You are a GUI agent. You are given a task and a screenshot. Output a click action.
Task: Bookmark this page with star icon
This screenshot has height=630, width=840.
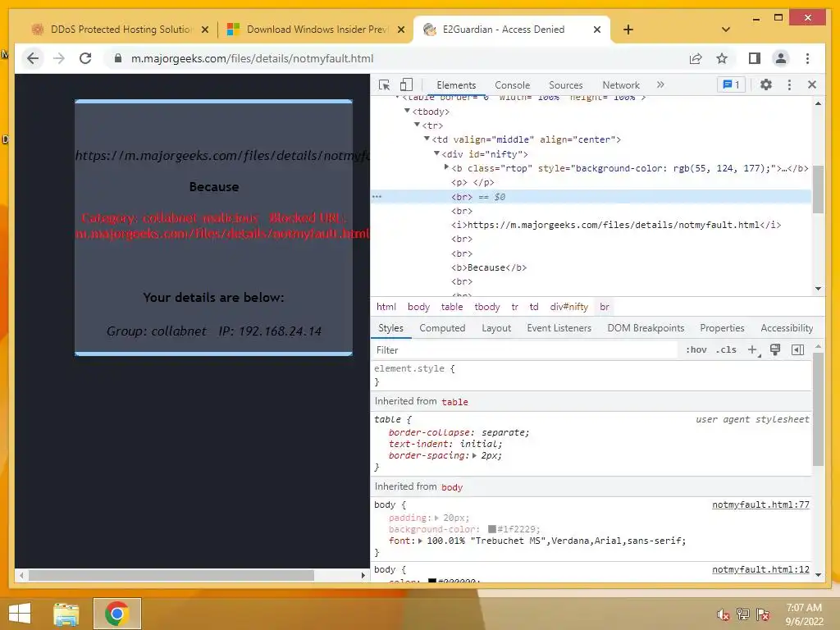tap(722, 58)
